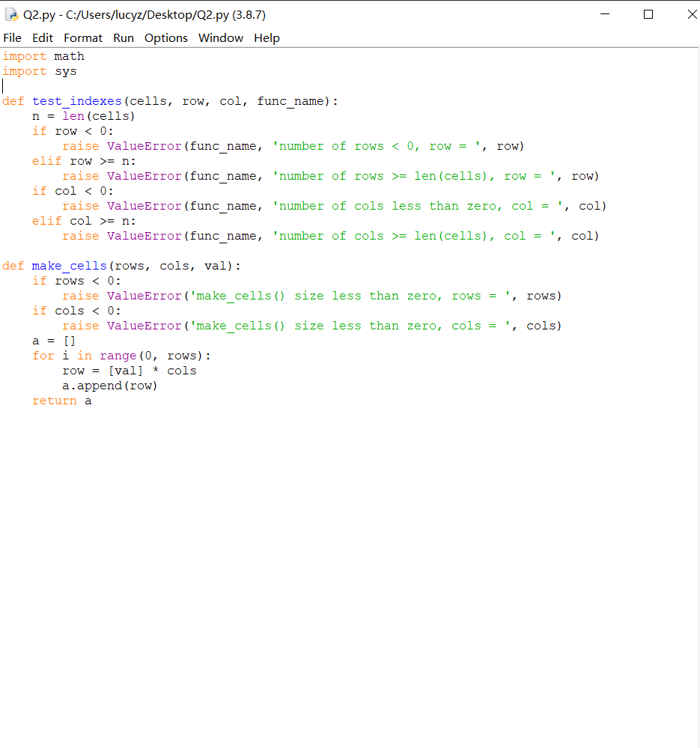Click the 'import sys' line

point(40,72)
